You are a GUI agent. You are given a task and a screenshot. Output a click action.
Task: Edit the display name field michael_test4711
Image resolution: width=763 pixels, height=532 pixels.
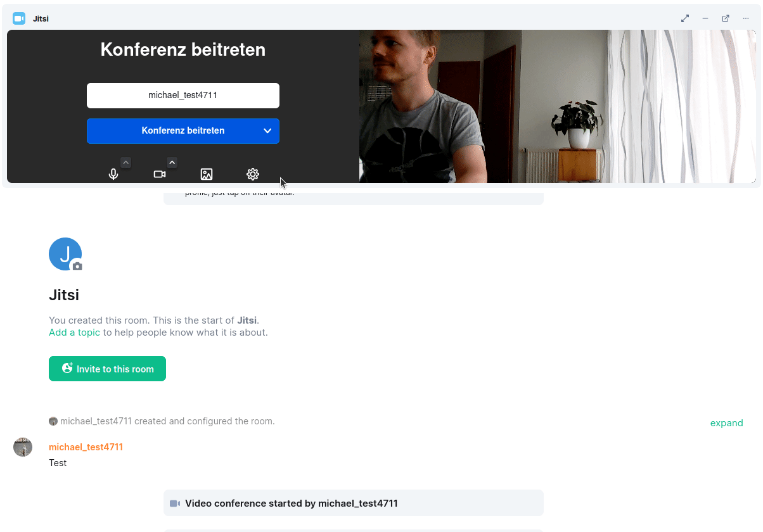tap(183, 96)
